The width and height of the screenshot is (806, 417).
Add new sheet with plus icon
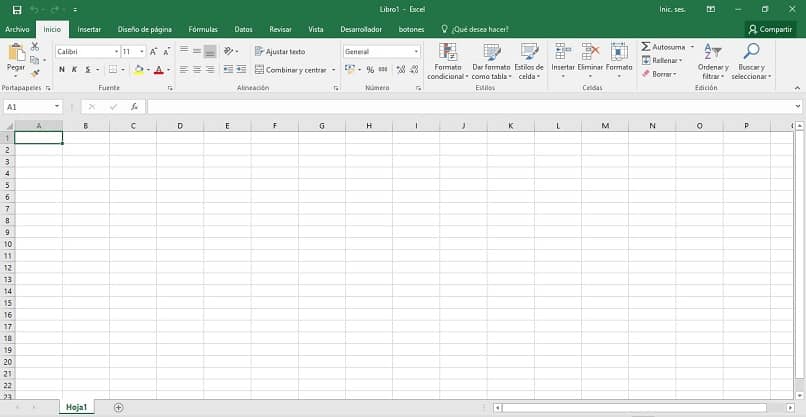pyautogui.click(x=118, y=407)
